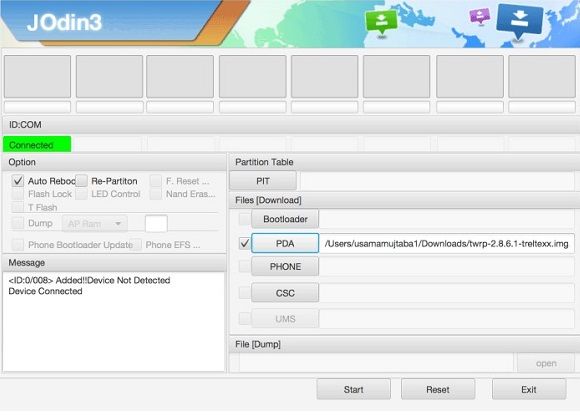
Task: Start flashing the device
Action: [x=354, y=389]
